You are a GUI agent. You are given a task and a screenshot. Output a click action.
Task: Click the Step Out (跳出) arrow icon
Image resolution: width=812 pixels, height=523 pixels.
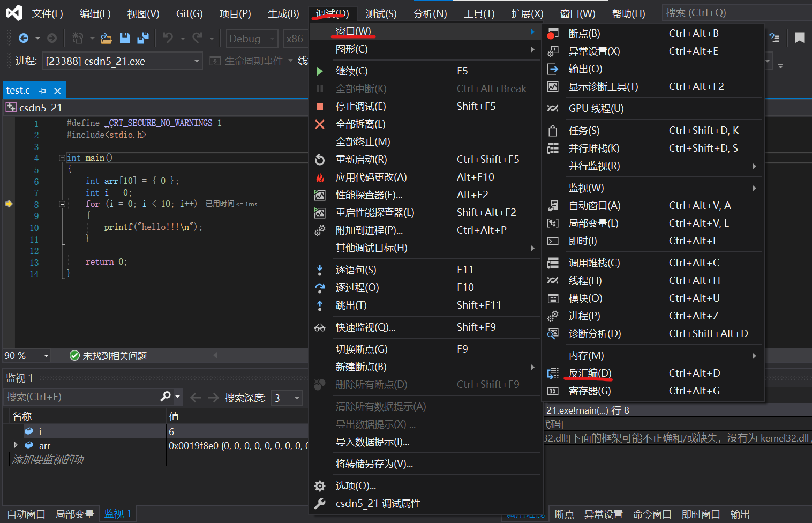pyautogui.click(x=319, y=305)
